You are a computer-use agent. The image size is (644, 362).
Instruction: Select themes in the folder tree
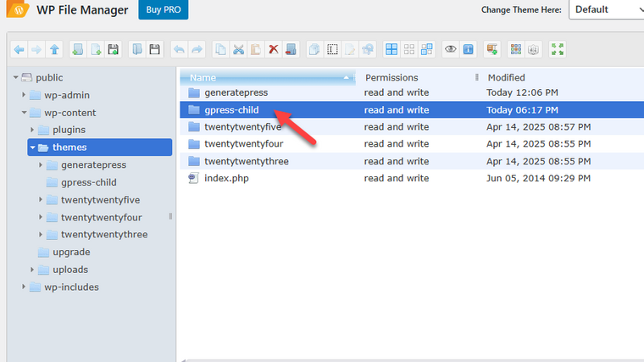point(99,148)
